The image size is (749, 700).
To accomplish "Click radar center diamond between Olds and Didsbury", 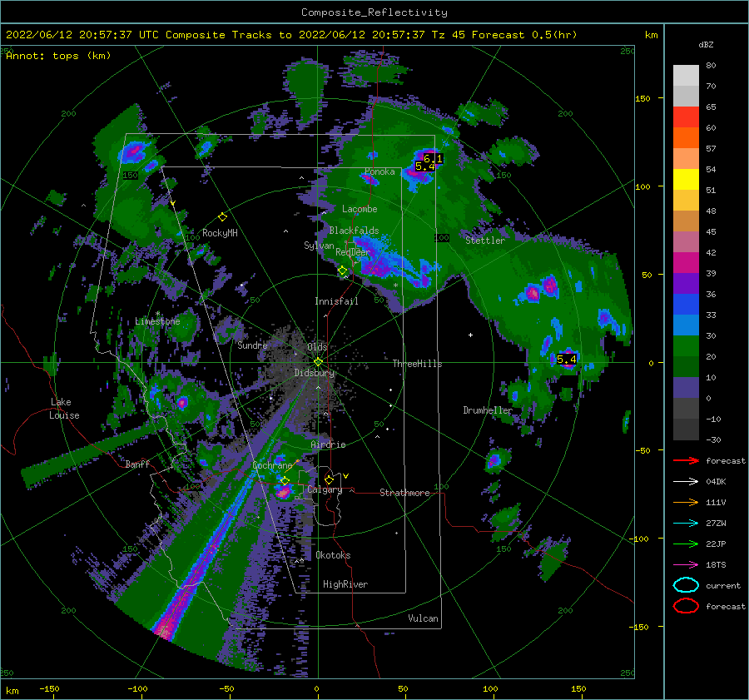I will click(318, 362).
